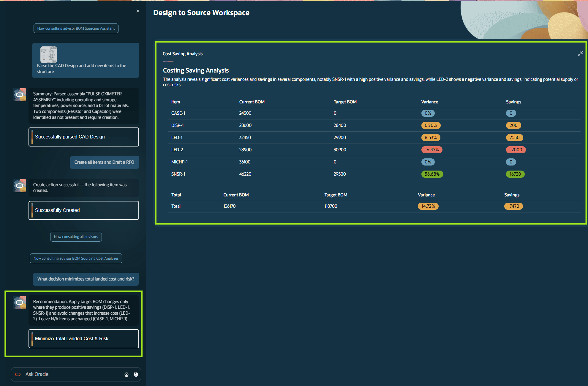Close the chat assistant panel

[137, 11]
